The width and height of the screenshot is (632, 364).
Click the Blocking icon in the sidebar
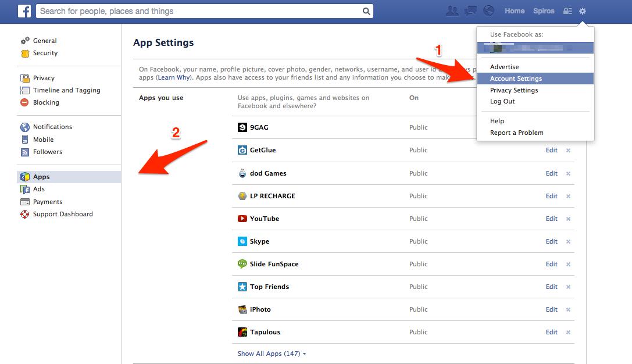click(24, 103)
